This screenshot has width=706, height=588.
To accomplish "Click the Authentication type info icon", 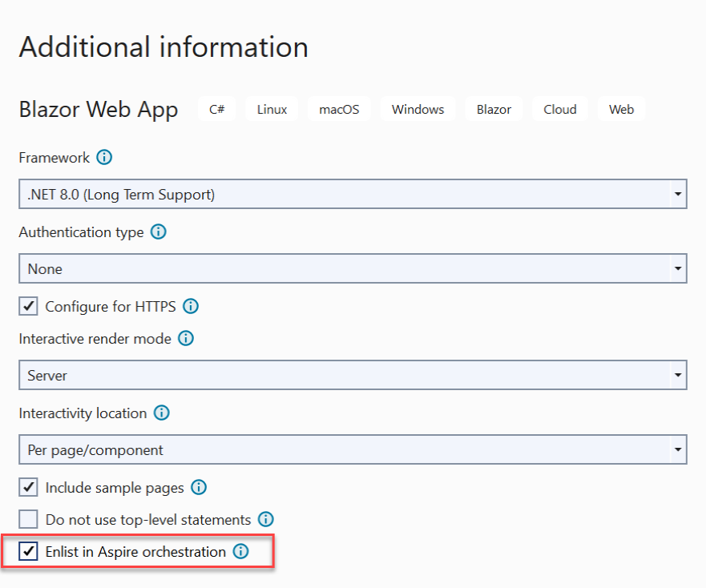I will tap(158, 232).
